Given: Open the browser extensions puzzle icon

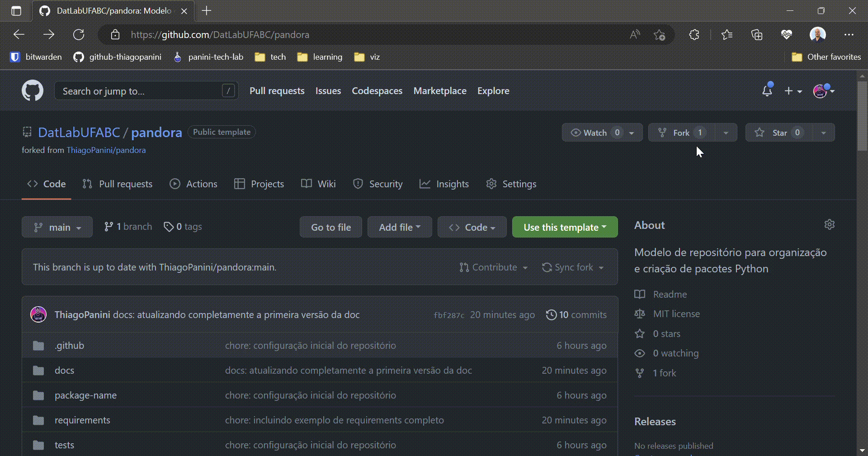Looking at the screenshot, I should (x=694, y=34).
